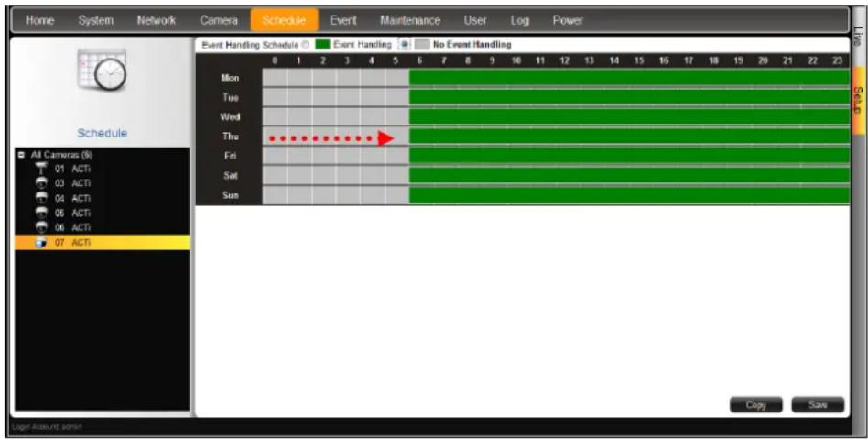
Task: Open the User menu
Action: point(475,20)
